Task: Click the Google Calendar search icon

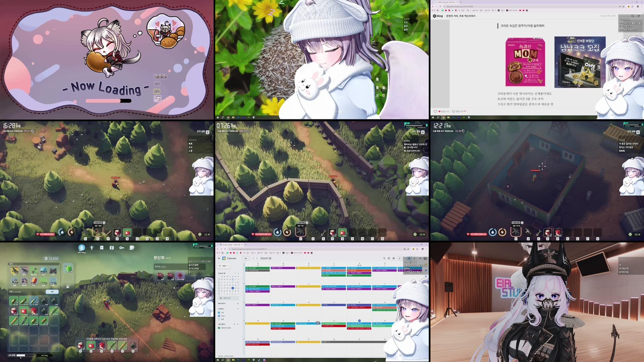Action: (384, 258)
